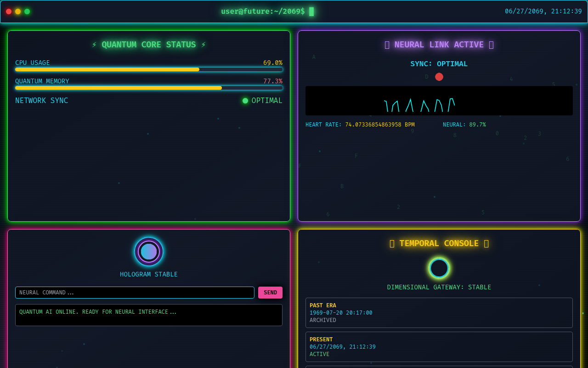The width and height of the screenshot is (588, 368).
Task: Expand the PRESENT era card
Action: click(439, 346)
